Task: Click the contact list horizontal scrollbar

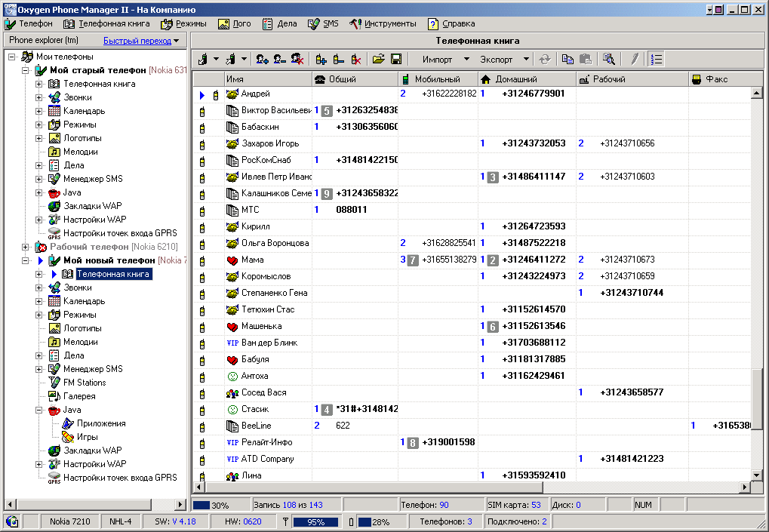Action: (472, 487)
